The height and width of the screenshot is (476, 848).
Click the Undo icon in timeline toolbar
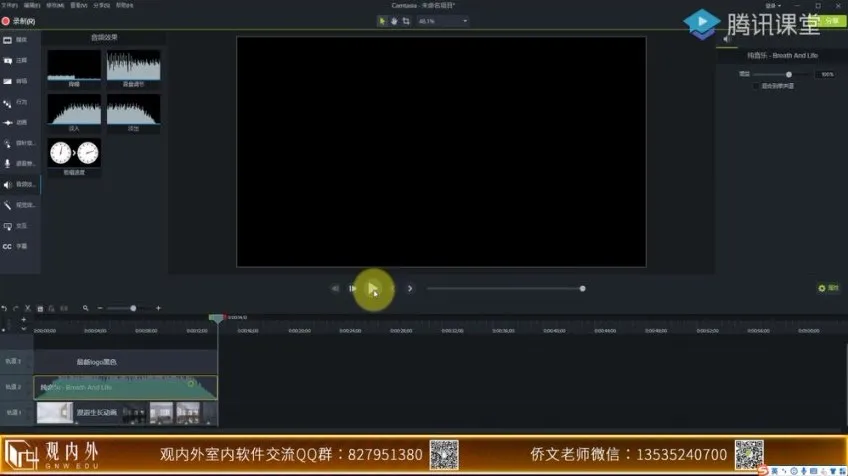[4, 308]
